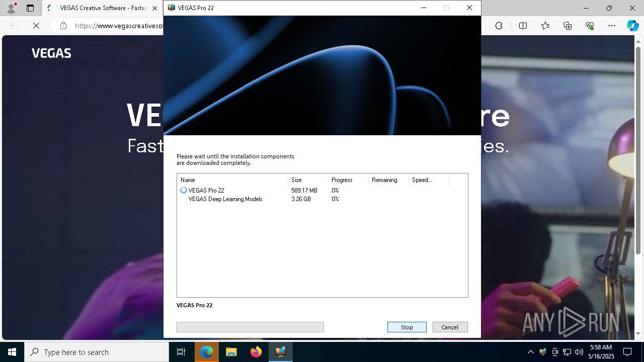Click the 589.17 MB size value

pyautogui.click(x=304, y=191)
